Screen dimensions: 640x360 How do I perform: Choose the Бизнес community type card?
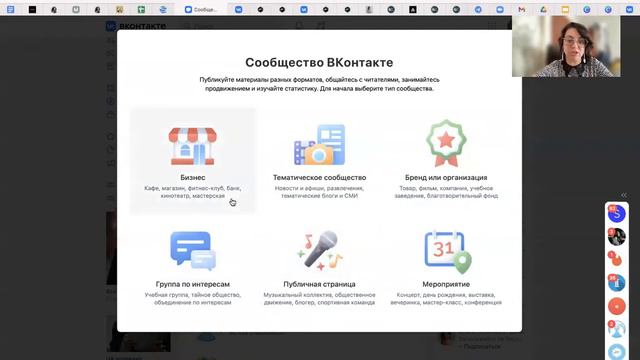[x=193, y=161]
